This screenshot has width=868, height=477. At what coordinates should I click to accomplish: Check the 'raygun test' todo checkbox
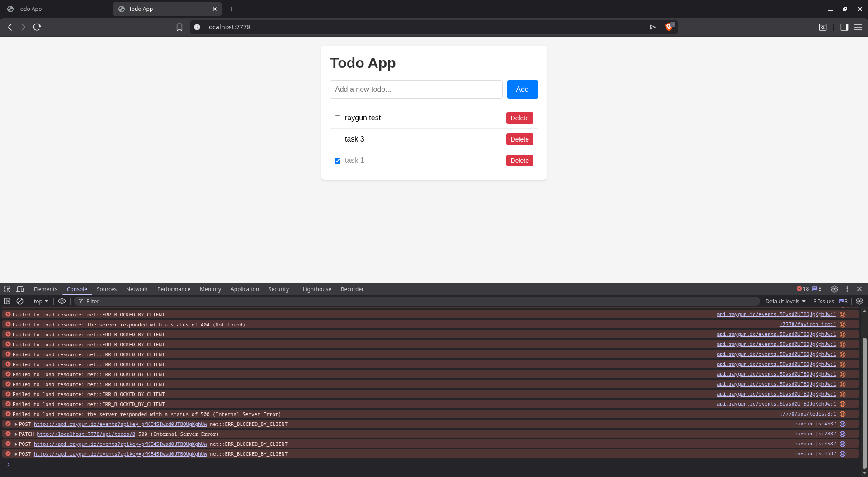click(x=337, y=118)
